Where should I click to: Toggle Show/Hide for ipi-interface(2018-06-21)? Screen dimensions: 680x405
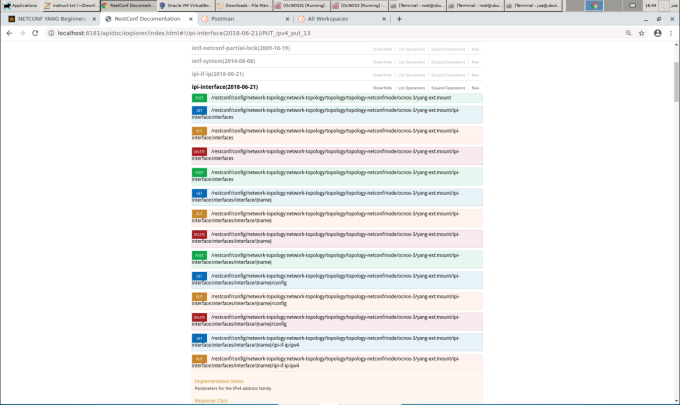point(382,87)
